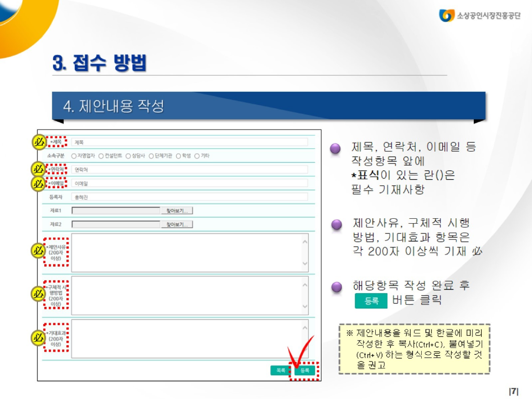
Task: Submit using the 등록 button inside the form
Action: coord(305,370)
